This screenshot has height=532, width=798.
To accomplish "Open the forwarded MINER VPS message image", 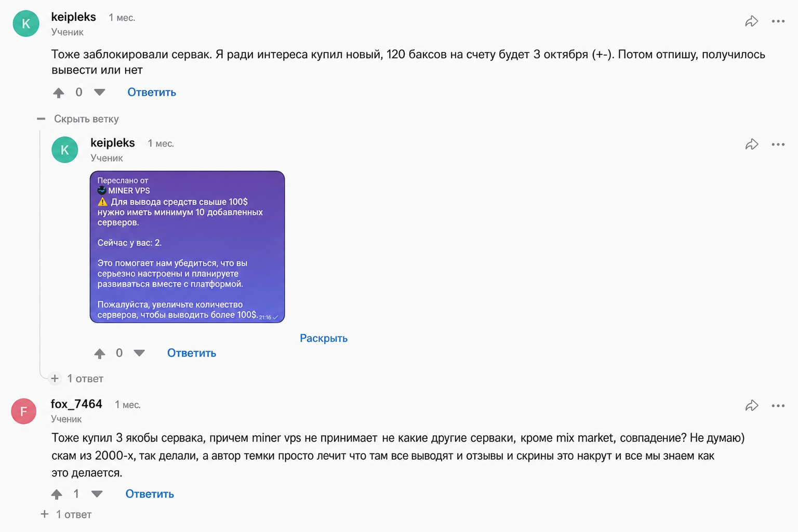I will click(x=187, y=247).
